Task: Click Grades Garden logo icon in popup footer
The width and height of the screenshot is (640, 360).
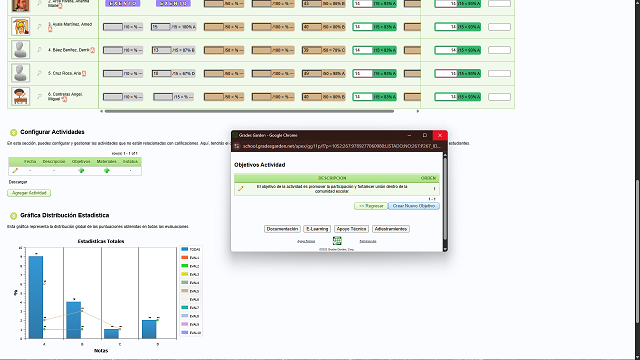Action: point(337,241)
